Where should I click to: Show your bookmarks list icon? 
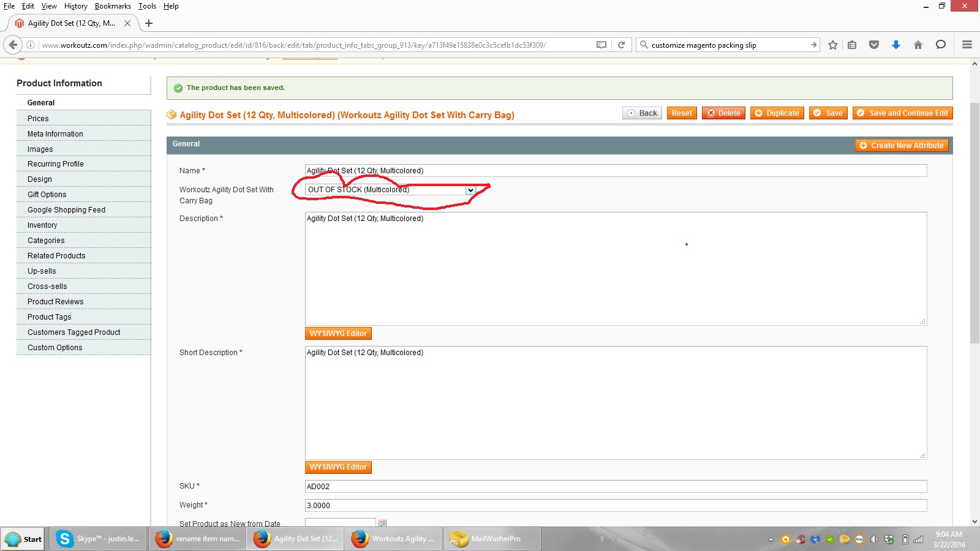pos(852,45)
